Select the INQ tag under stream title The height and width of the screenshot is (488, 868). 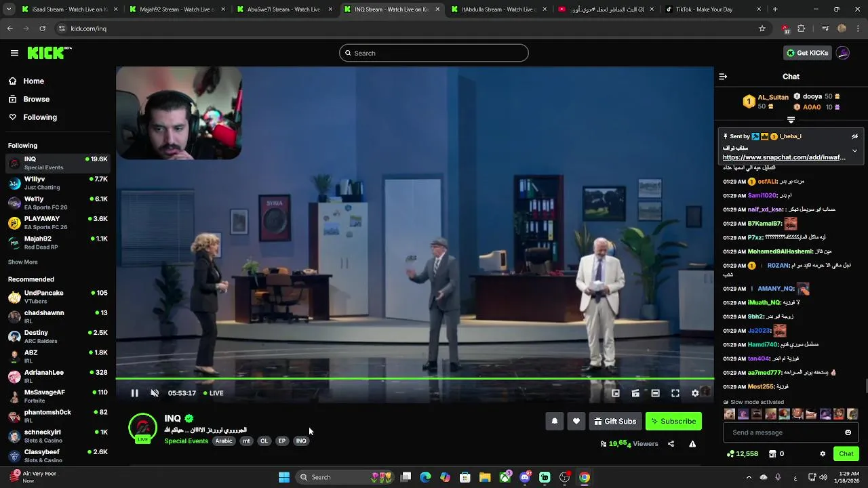(x=301, y=441)
